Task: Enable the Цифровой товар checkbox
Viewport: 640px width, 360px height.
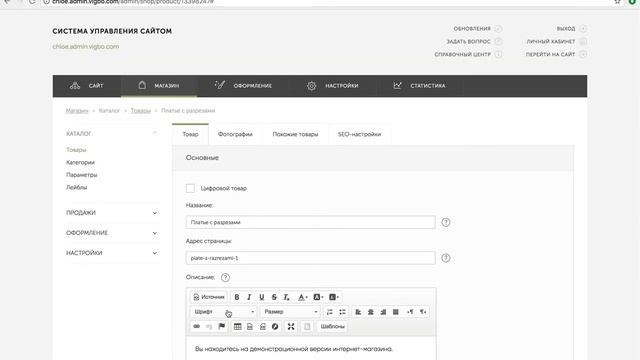Action: tap(190, 188)
